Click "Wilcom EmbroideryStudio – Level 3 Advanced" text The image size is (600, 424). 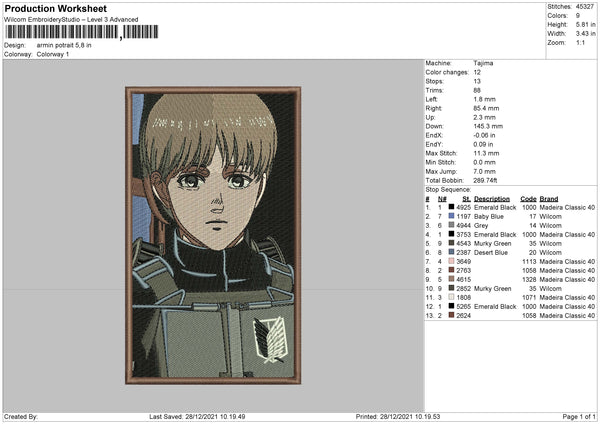click(x=71, y=20)
